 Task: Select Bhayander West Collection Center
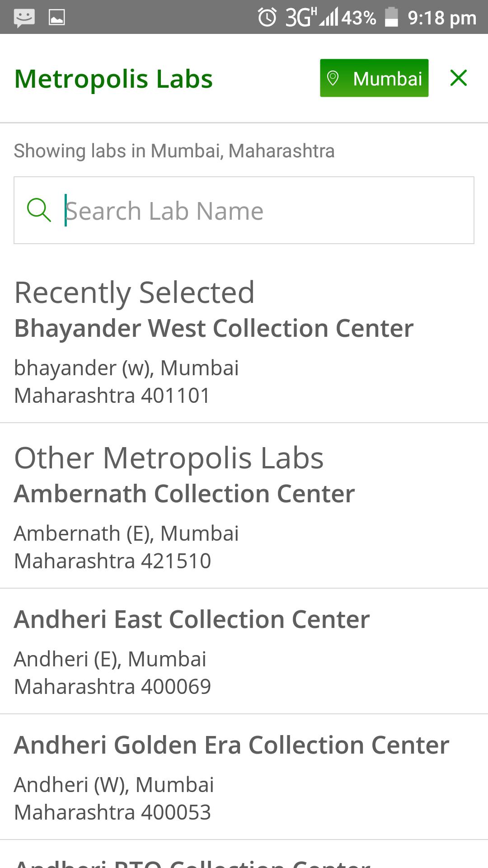214,328
